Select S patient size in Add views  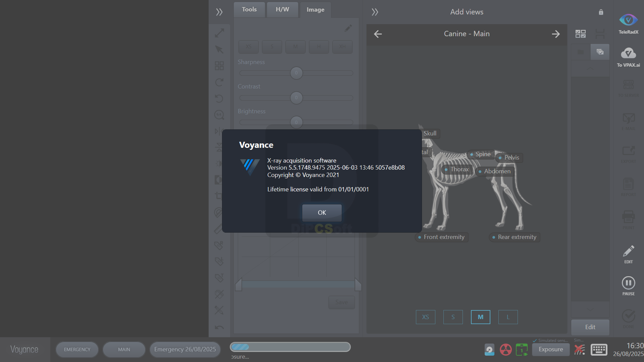(x=453, y=317)
